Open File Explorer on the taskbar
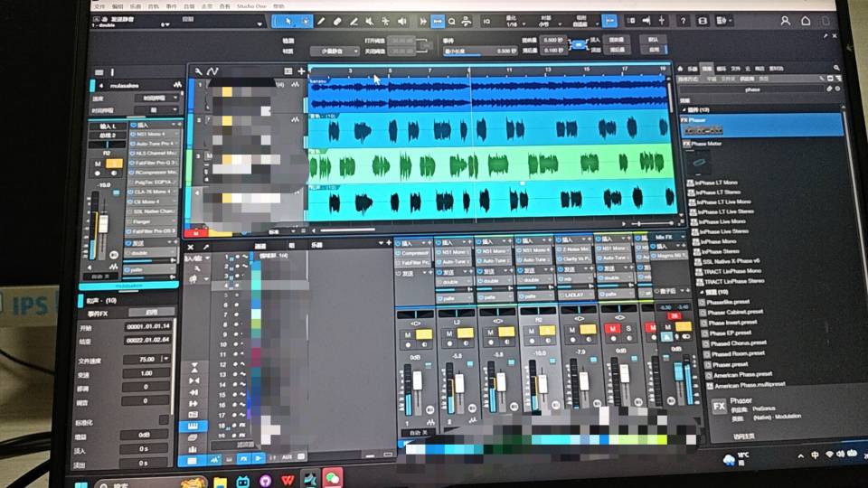This screenshot has width=868, height=488. 221,481
